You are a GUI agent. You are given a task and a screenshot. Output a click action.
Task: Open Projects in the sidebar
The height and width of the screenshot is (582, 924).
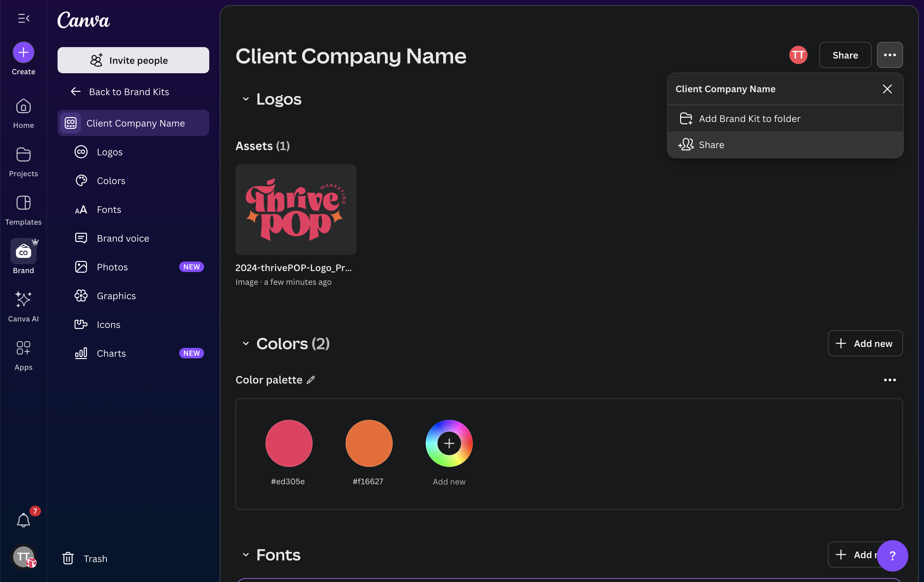24,162
